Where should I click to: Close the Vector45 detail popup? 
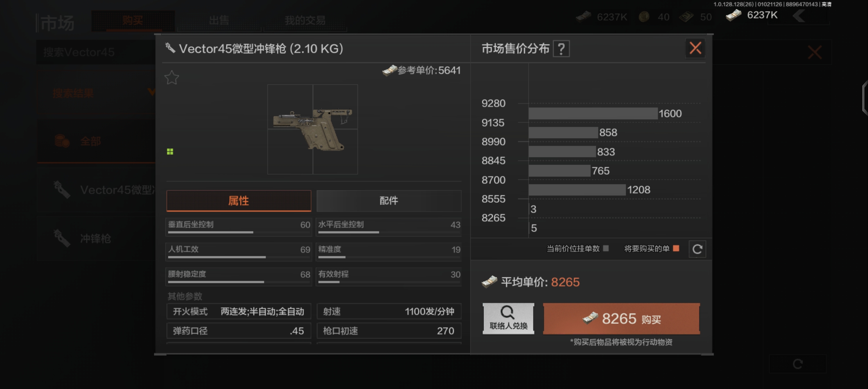pyautogui.click(x=695, y=48)
